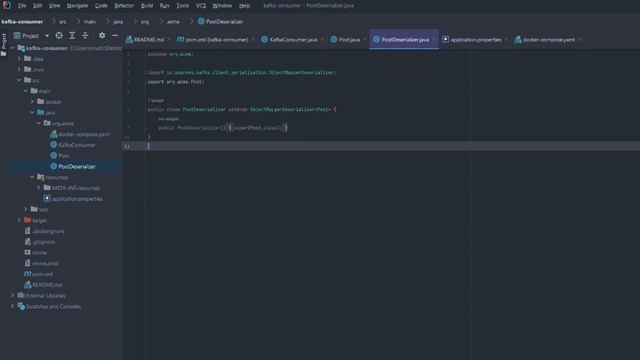Image resolution: width=640 pixels, height=360 pixels.
Task: Open Project panel settings gear
Action: coord(102,36)
